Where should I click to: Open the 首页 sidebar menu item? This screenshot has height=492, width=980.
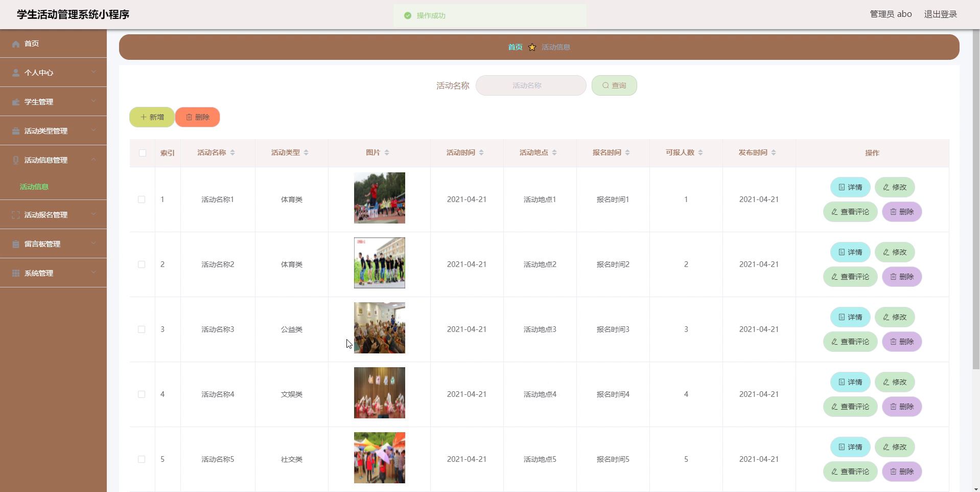53,43
